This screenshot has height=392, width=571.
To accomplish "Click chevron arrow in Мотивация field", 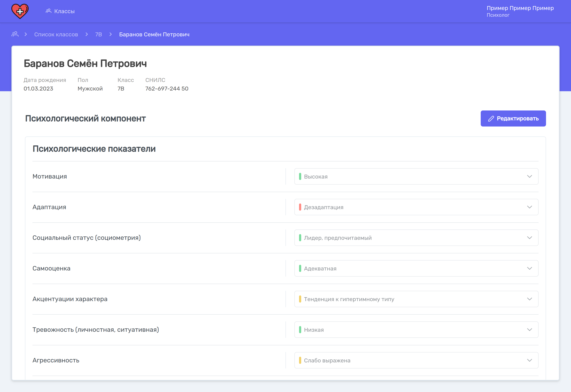I will pyautogui.click(x=529, y=176).
